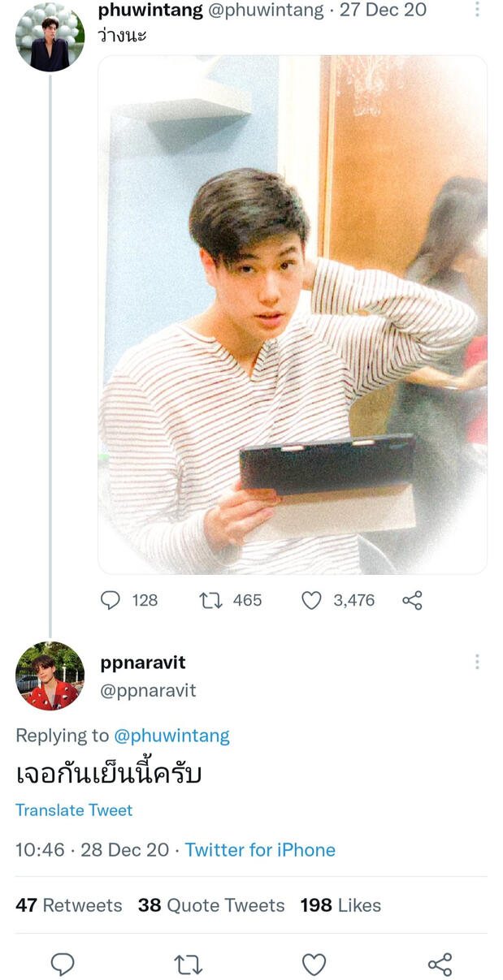Viewport: 503px width, 980px height.
Task: Open the @phuwintang mention link in reply
Action: 171,736
